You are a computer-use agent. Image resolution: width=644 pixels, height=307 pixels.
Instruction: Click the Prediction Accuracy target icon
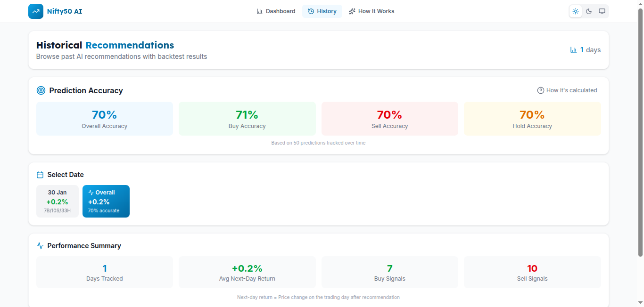(x=41, y=90)
